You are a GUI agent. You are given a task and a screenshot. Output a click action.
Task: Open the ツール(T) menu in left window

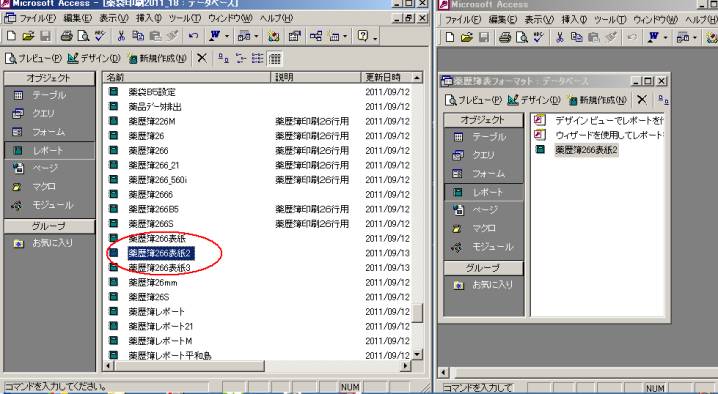click(x=185, y=18)
